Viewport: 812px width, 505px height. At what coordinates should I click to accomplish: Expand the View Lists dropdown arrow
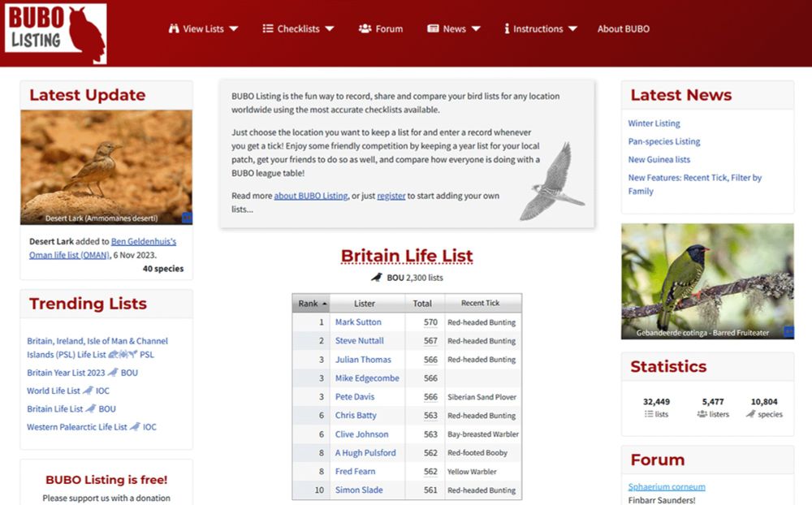(234, 28)
